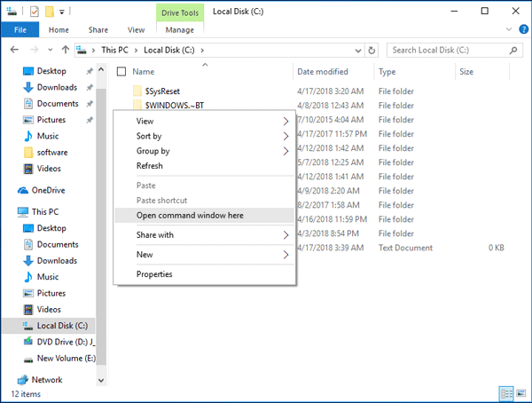Go back with the Back arrow
Screen dimensions: 532x403
point(14,50)
